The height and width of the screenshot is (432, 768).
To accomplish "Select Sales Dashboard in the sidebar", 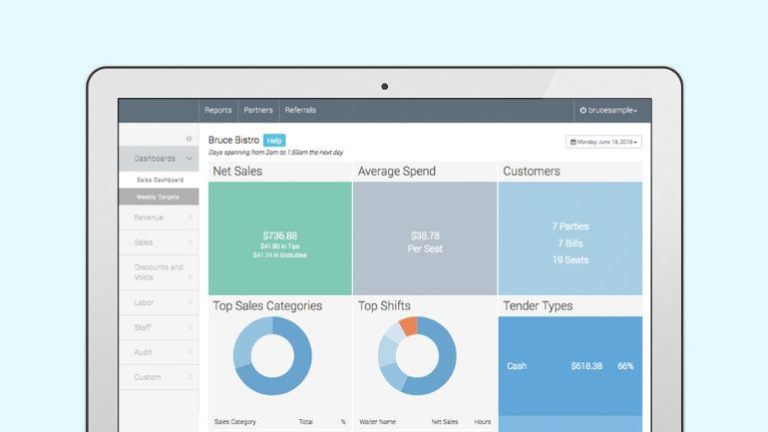I will (160, 180).
